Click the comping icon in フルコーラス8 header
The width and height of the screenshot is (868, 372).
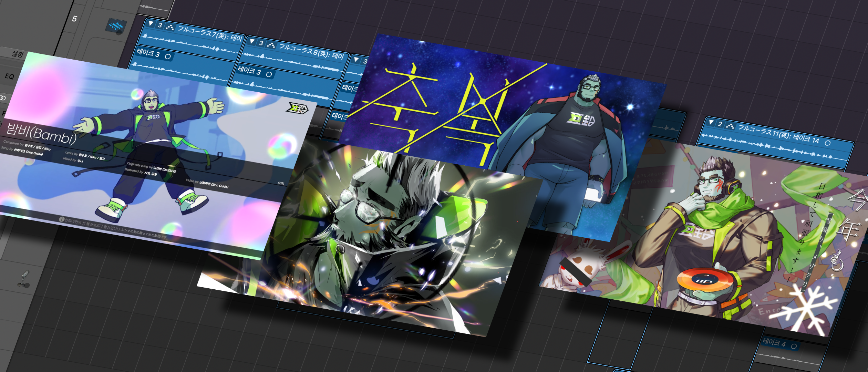271,45
